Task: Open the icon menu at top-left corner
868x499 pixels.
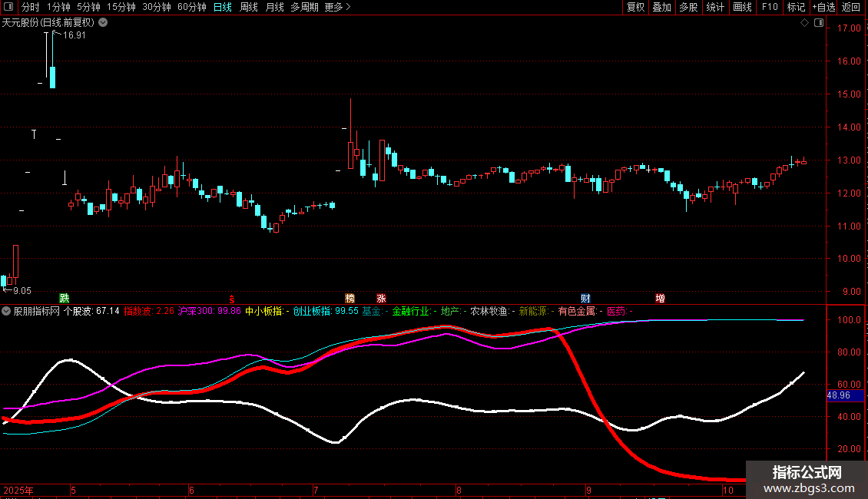Action: pyautogui.click(x=8, y=8)
